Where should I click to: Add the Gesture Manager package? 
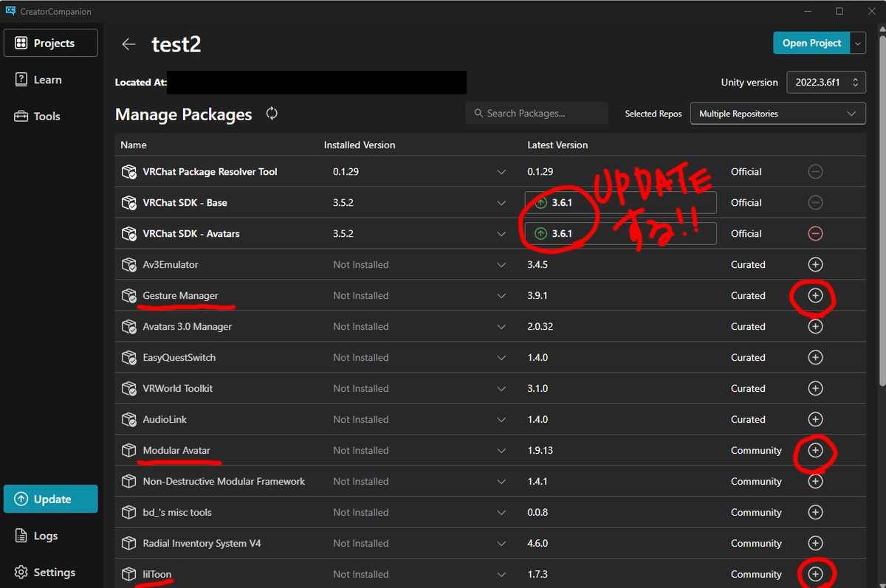pyautogui.click(x=815, y=295)
